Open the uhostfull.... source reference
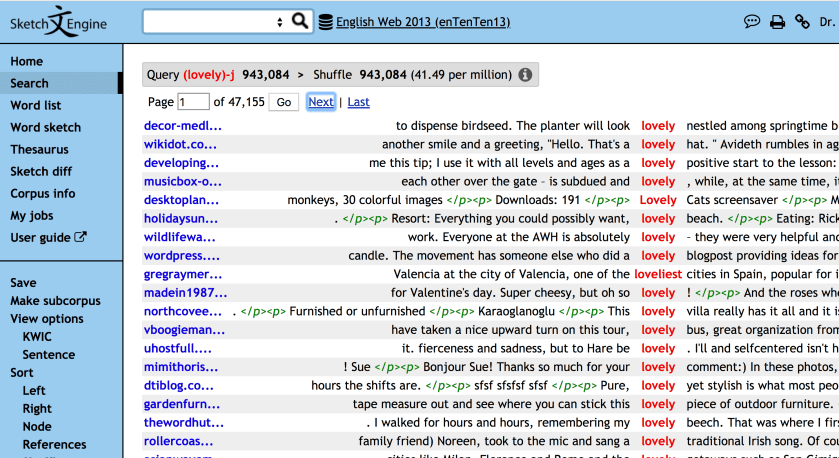Image resolution: width=839 pixels, height=458 pixels. point(177,348)
